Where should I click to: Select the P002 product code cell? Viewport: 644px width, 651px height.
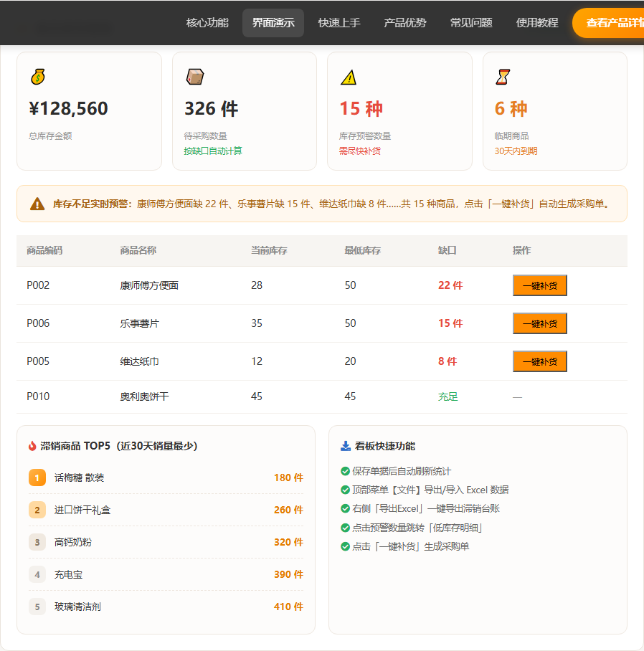pyautogui.click(x=38, y=285)
